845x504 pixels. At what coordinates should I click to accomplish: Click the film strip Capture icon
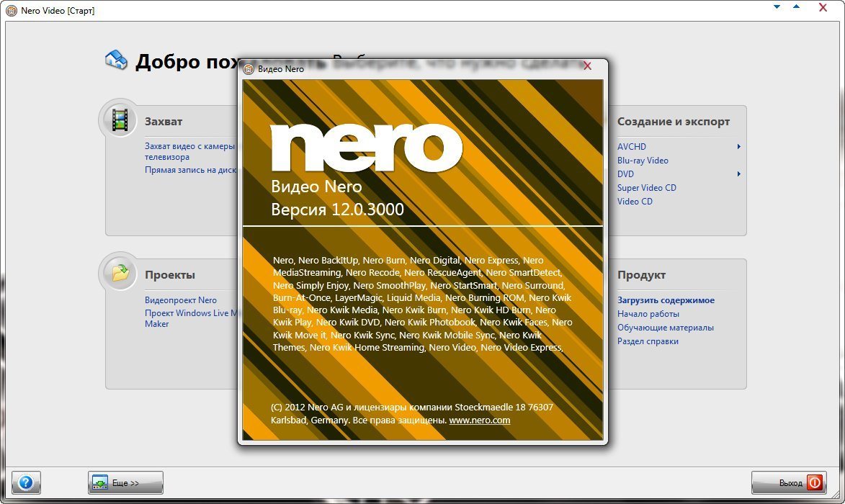click(119, 120)
